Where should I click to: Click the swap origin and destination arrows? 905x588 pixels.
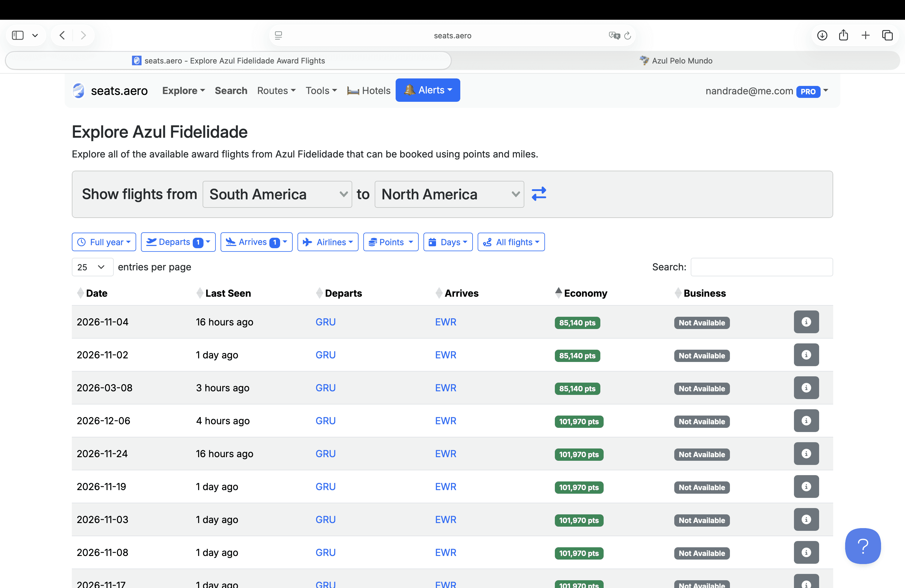tap(539, 194)
